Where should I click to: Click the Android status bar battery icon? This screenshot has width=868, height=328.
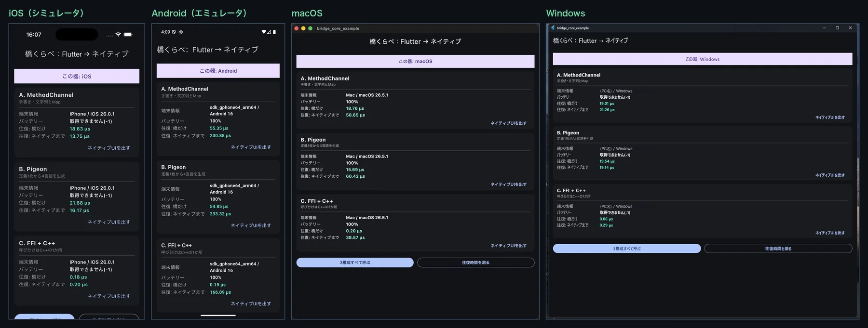pyautogui.click(x=274, y=32)
